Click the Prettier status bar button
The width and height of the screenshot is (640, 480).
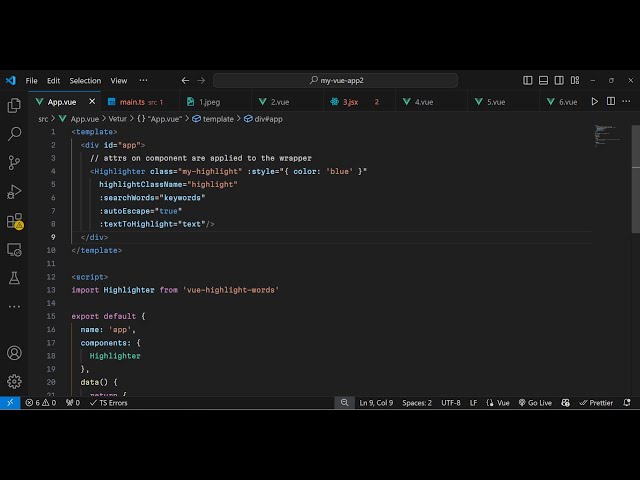(596, 403)
